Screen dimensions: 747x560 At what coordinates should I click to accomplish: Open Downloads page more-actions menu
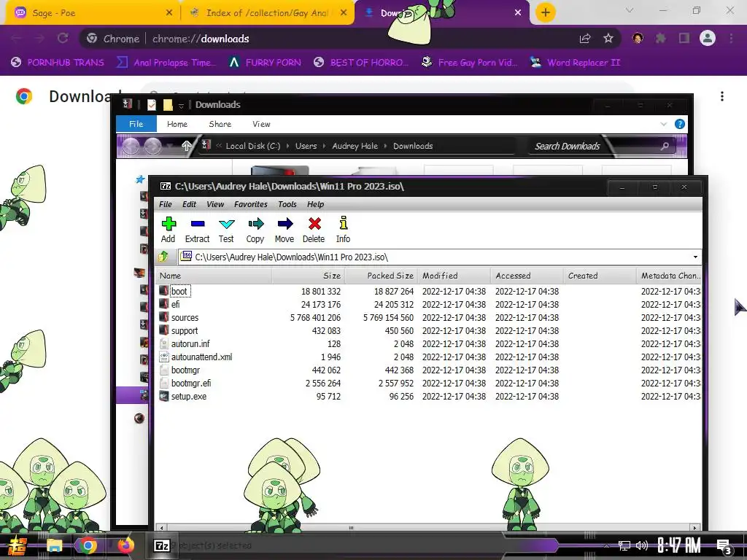click(x=722, y=97)
